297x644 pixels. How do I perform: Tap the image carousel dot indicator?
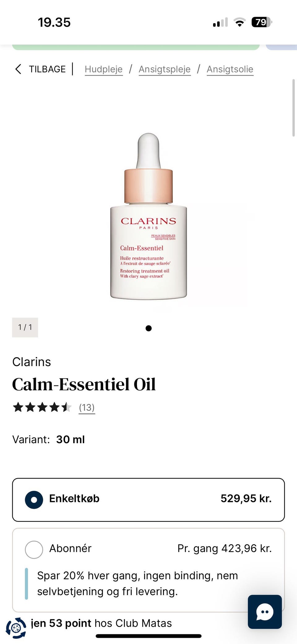[x=148, y=328]
